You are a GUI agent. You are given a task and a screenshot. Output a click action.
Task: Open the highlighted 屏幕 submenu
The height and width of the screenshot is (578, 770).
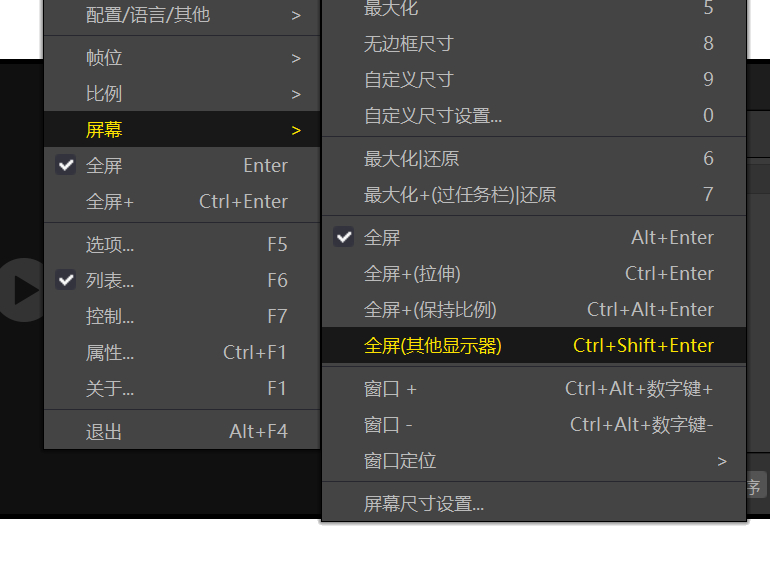pyautogui.click(x=182, y=130)
